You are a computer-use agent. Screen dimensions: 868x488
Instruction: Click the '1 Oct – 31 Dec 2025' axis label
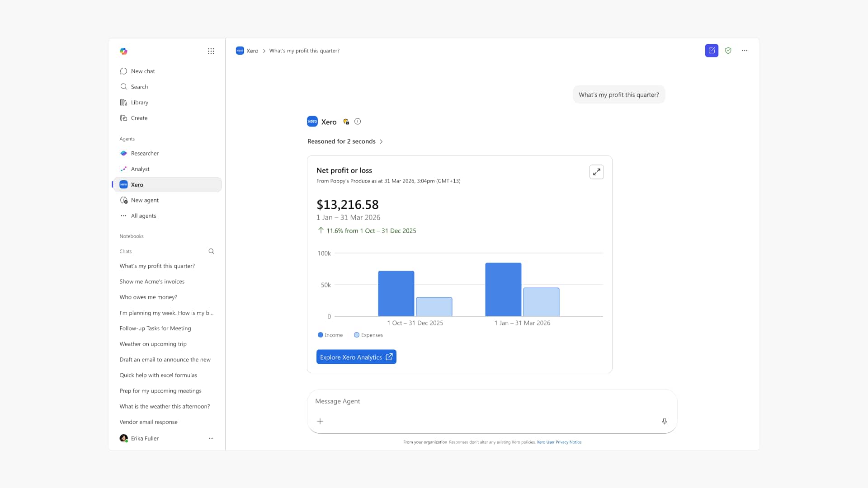[415, 323]
